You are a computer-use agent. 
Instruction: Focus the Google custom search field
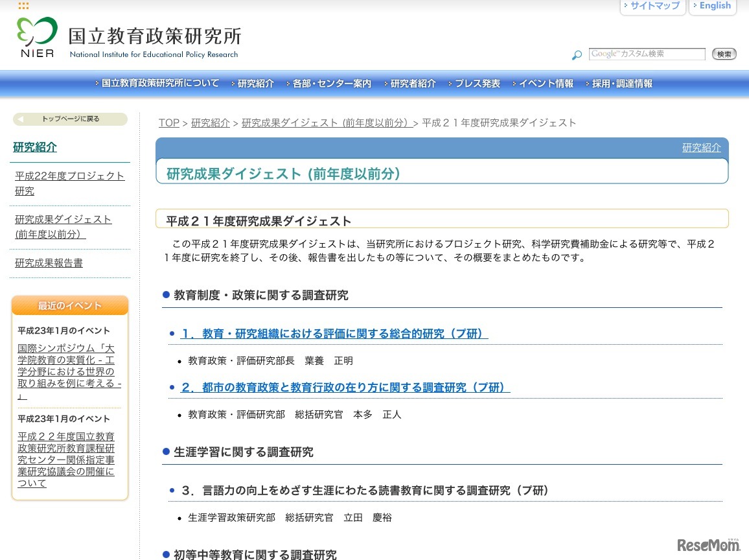coord(647,54)
